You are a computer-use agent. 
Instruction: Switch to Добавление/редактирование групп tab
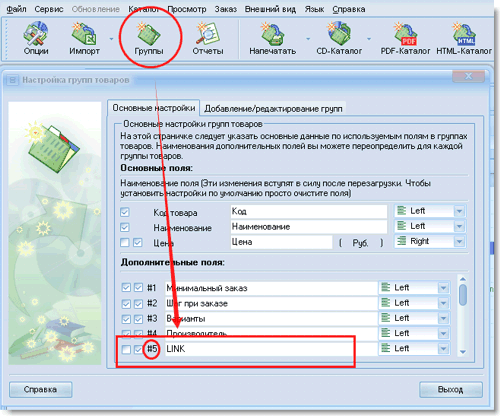pos(273,109)
